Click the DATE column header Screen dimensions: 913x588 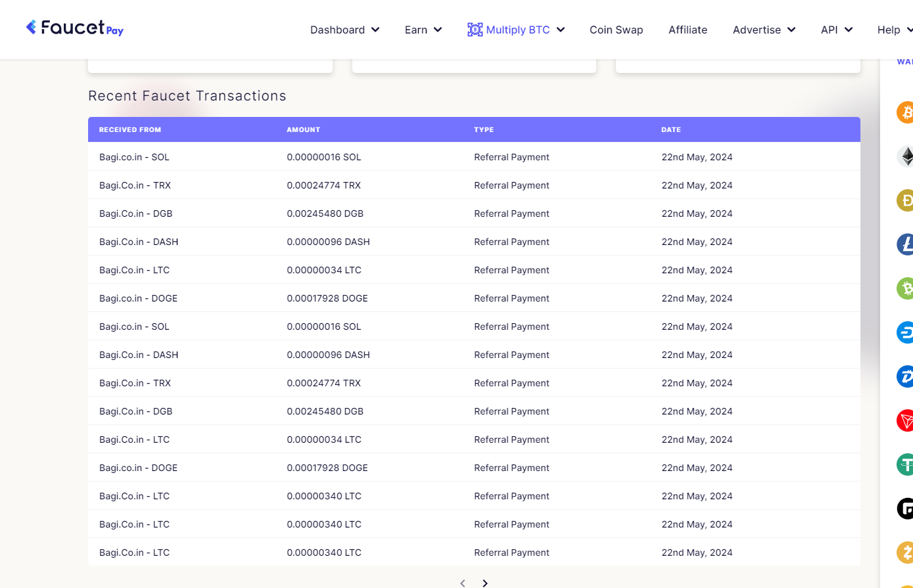pyautogui.click(x=671, y=129)
